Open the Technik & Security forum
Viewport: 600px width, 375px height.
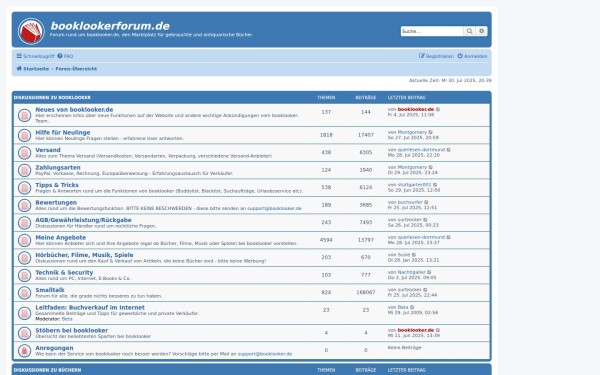[x=64, y=272]
